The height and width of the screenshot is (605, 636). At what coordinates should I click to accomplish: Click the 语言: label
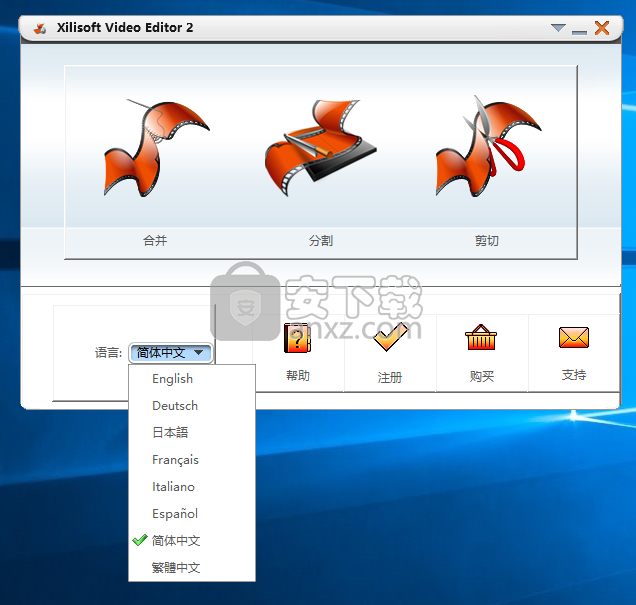pos(108,353)
